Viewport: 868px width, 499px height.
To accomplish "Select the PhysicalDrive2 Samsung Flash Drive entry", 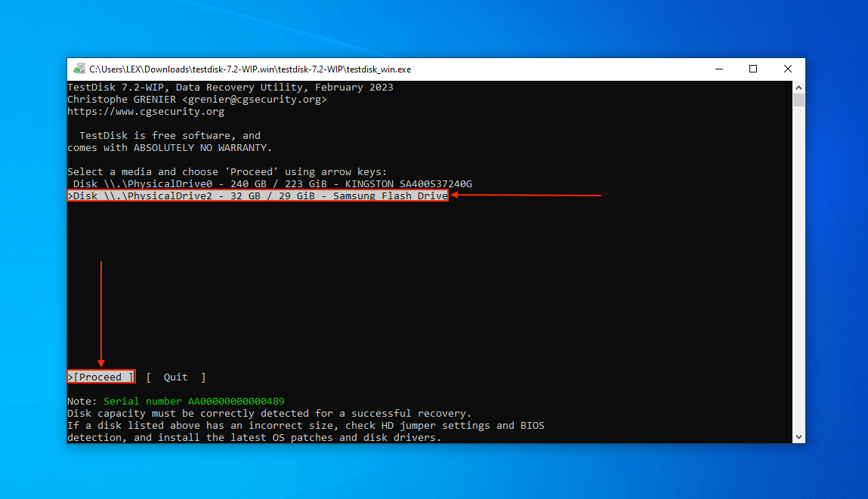I will click(258, 196).
